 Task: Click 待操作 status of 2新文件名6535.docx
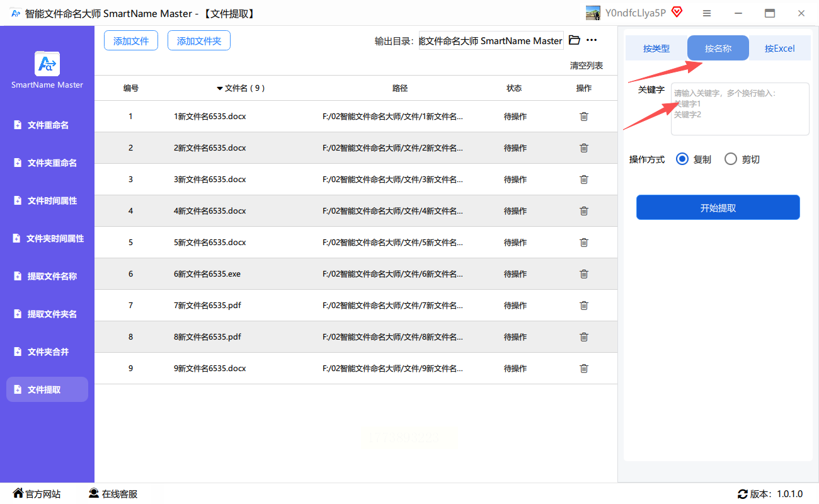(515, 148)
